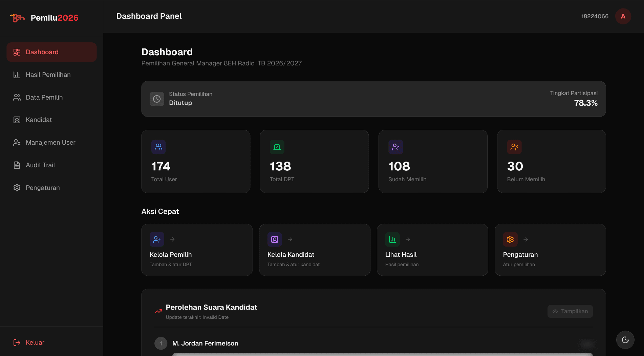Click the arrow on Lihat Hasil card
The width and height of the screenshot is (644, 356).
(408, 239)
